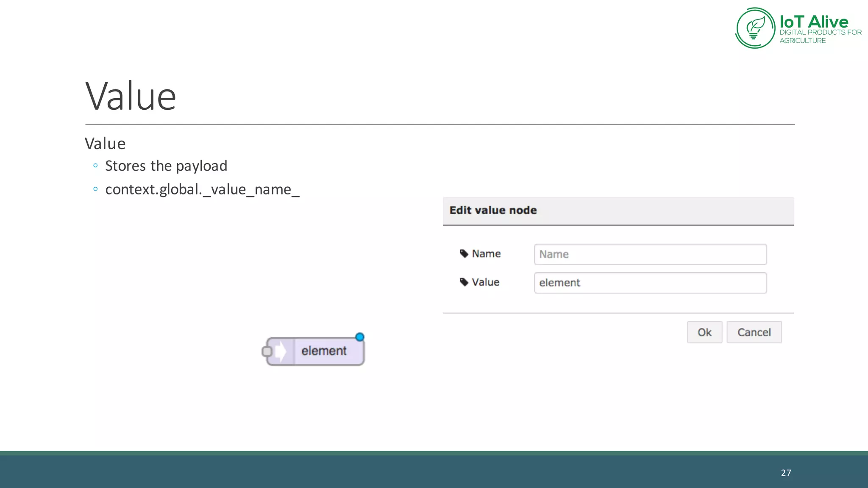Click the IoT Alive lightbulb logo
The width and height of the screenshot is (868, 488).
click(755, 28)
